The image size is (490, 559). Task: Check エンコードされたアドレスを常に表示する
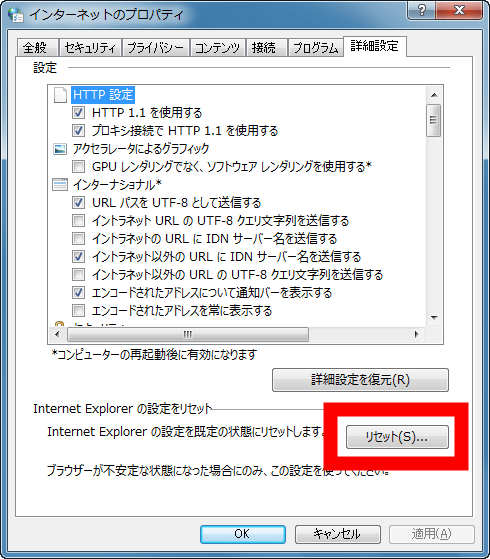[x=78, y=311]
